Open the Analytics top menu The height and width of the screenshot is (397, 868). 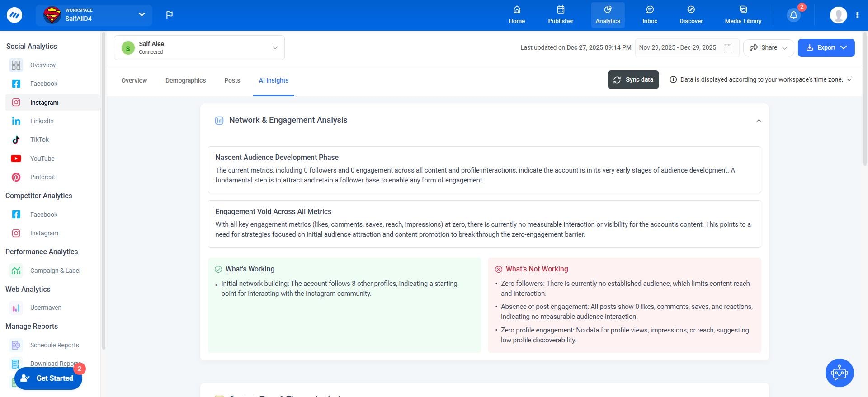[x=608, y=15]
